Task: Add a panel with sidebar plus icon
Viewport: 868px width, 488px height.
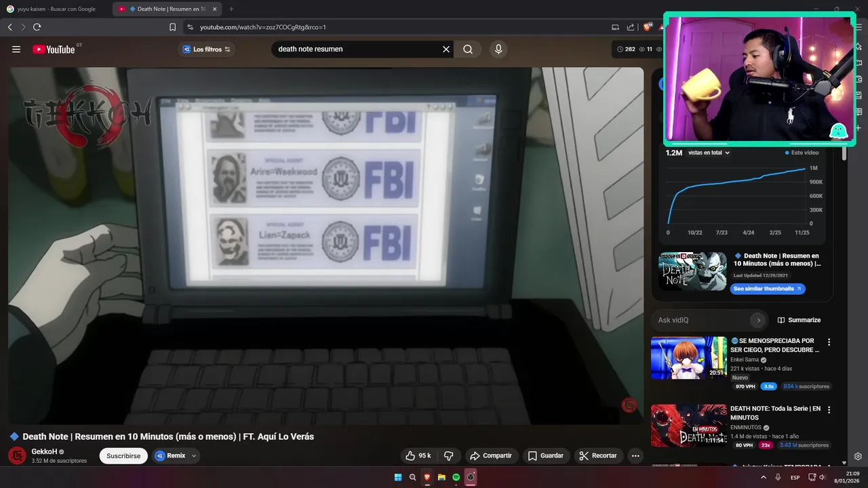Action: click(x=859, y=128)
